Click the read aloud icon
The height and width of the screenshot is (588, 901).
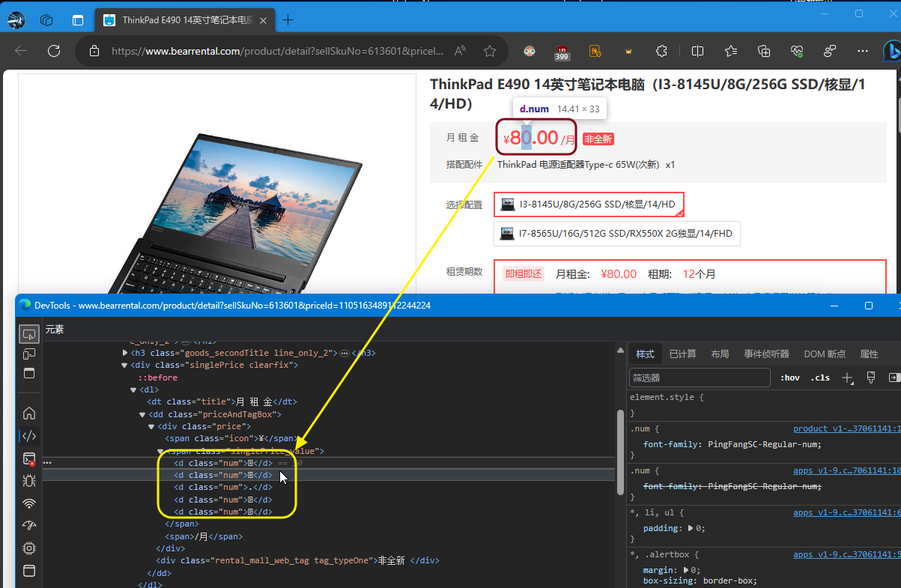coord(461,51)
